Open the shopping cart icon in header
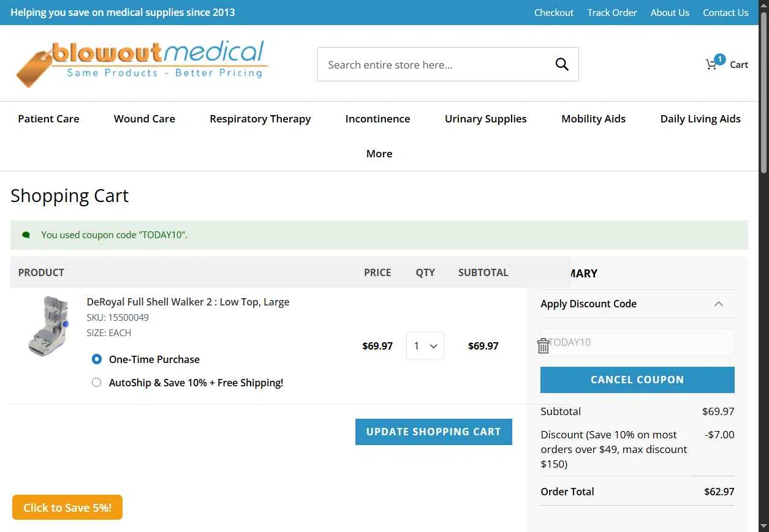This screenshot has width=769, height=532. coord(711,64)
